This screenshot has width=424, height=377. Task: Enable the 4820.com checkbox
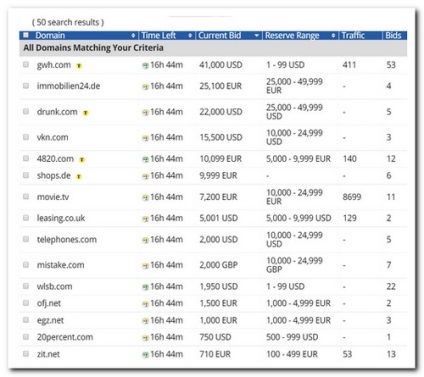pyautogui.click(x=26, y=158)
